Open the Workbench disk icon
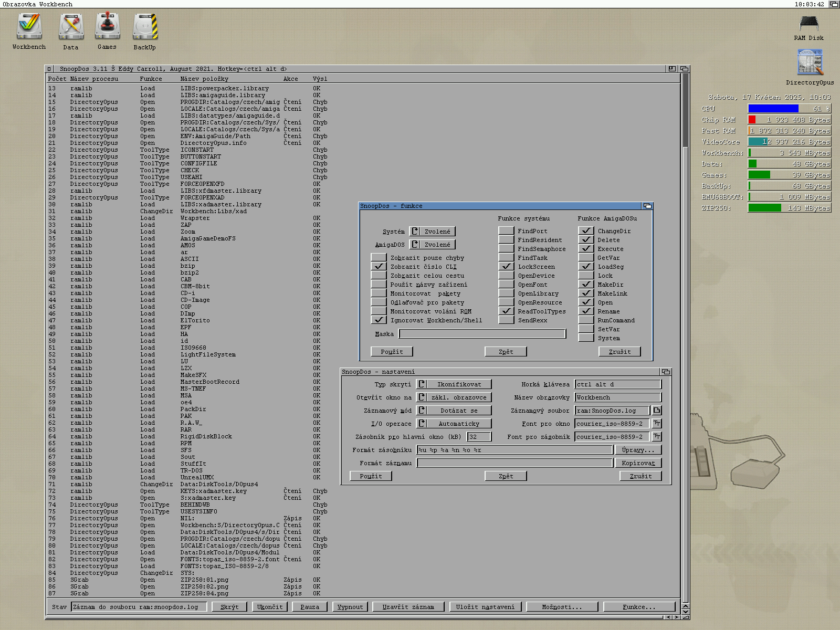 tap(29, 27)
